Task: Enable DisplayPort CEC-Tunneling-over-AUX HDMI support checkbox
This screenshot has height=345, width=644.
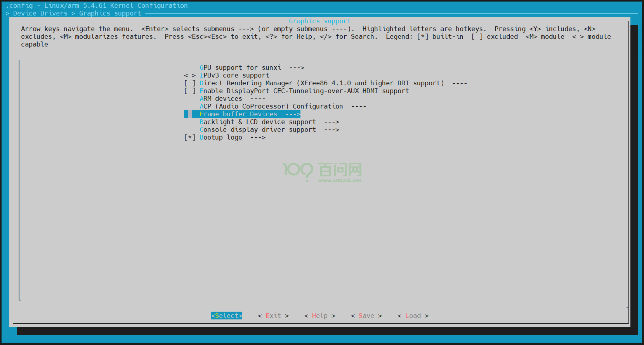Action: pyautogui.click(x=189, y=91)
